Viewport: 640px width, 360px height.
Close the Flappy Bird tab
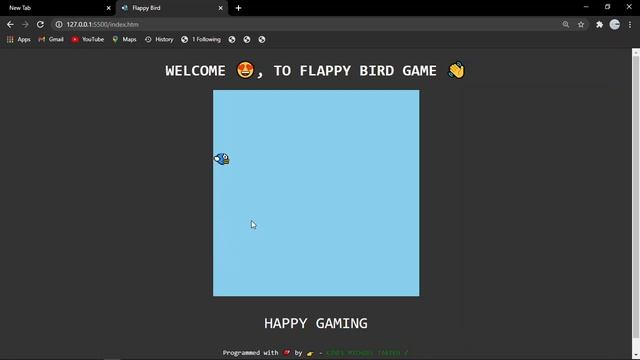[220, 8]
